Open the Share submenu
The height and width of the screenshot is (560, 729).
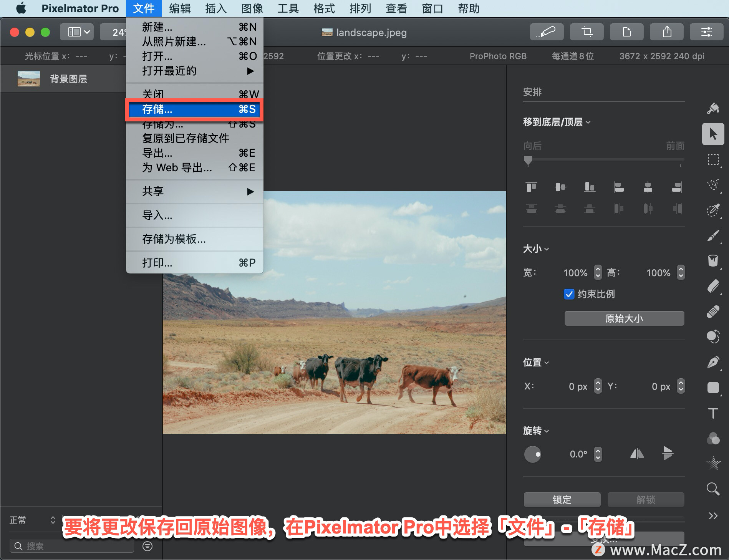point(195,191)
